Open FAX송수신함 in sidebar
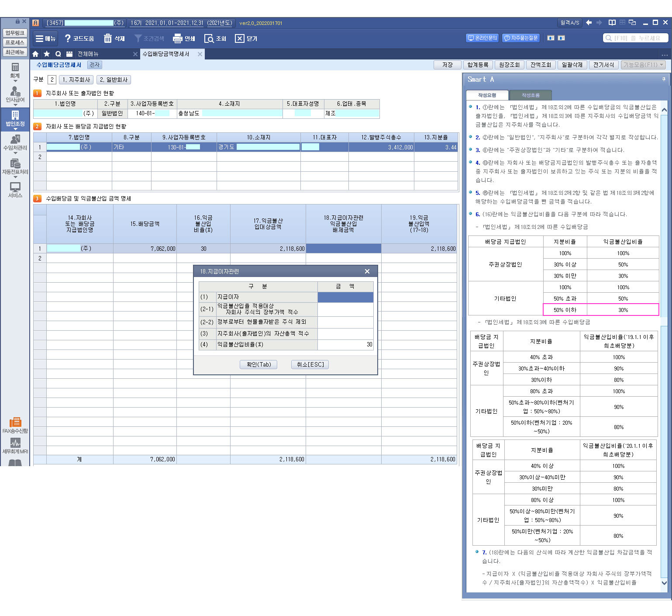Image resolution: width=672 pixels, height=616 pixels. pos(15,425)
